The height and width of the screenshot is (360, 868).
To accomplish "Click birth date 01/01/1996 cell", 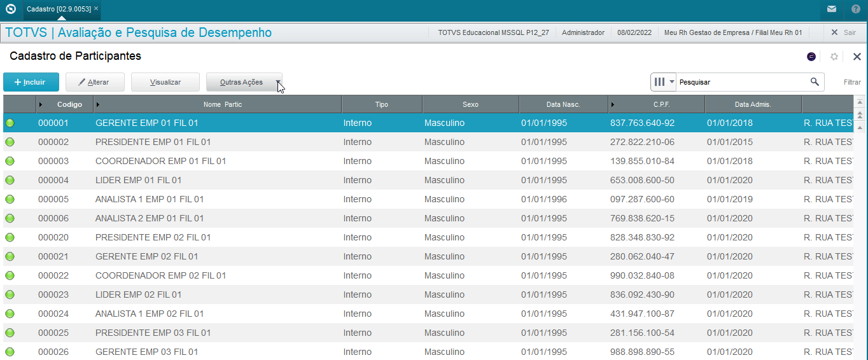I will point(544,199).
